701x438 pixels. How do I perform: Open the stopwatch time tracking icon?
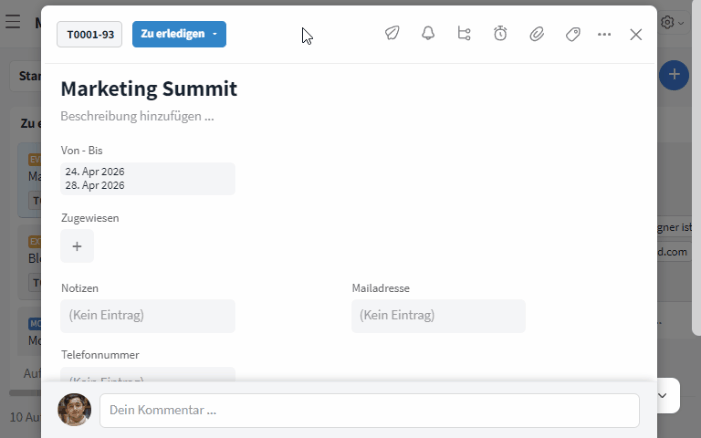[500, 34]
